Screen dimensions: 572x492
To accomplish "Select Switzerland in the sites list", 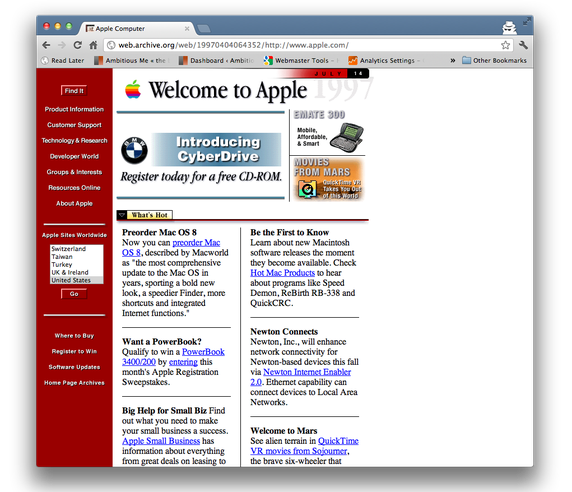I will tap(76, 249).
